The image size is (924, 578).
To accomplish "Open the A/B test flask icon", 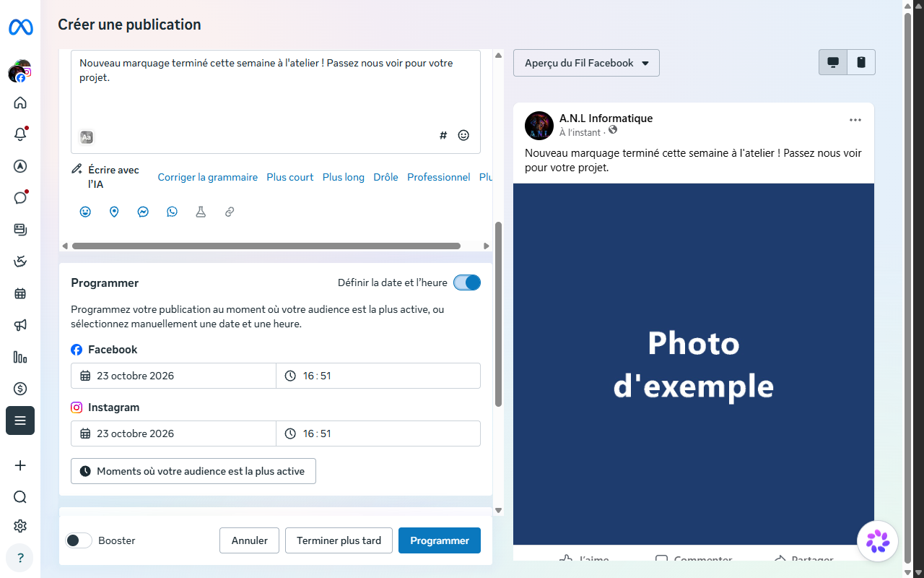I will pos(201,212).
